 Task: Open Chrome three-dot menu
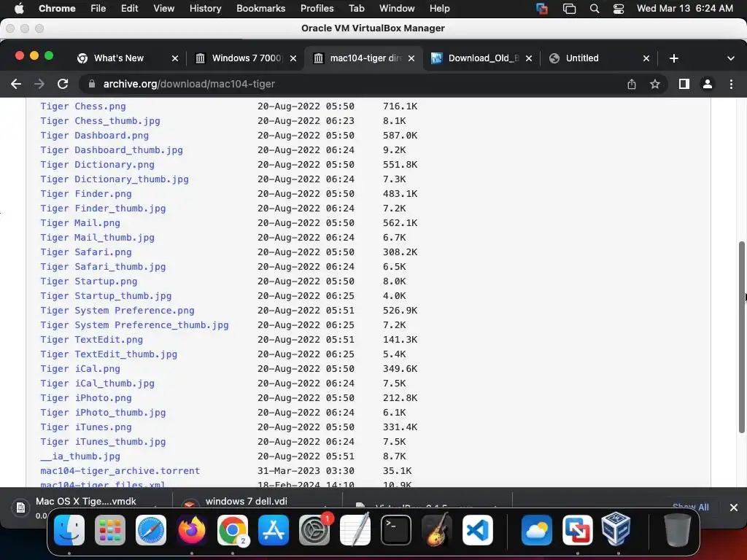point(731,85)
